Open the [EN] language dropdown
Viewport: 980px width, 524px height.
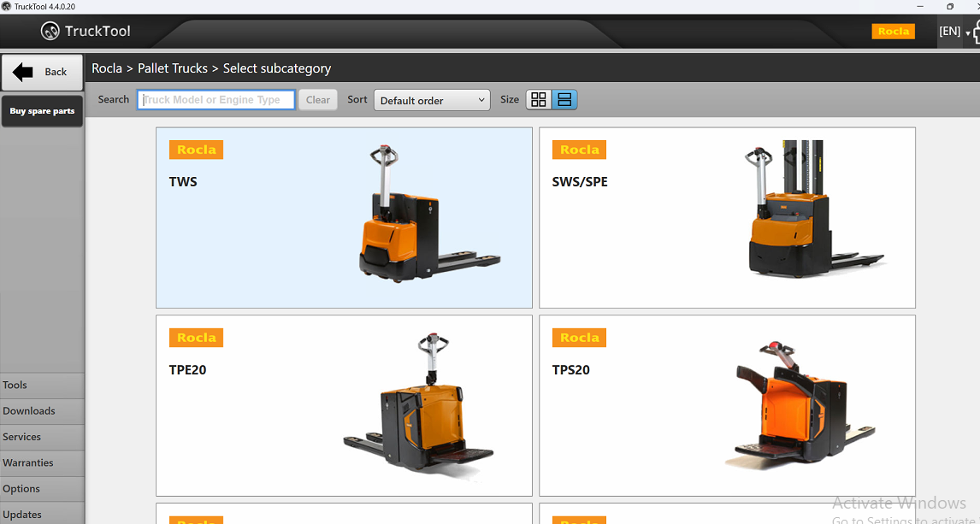(x=954, y=32)
